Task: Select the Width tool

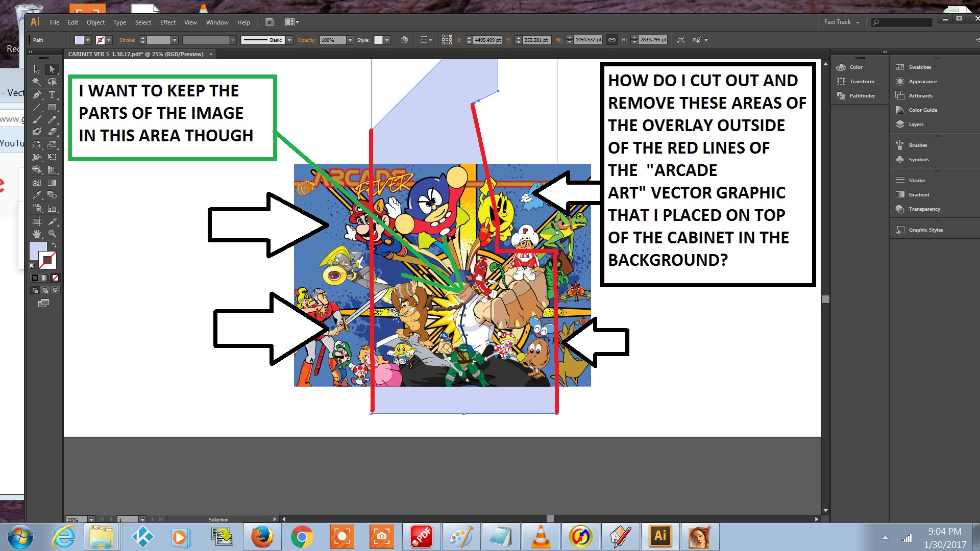Action: coord(37,157)
